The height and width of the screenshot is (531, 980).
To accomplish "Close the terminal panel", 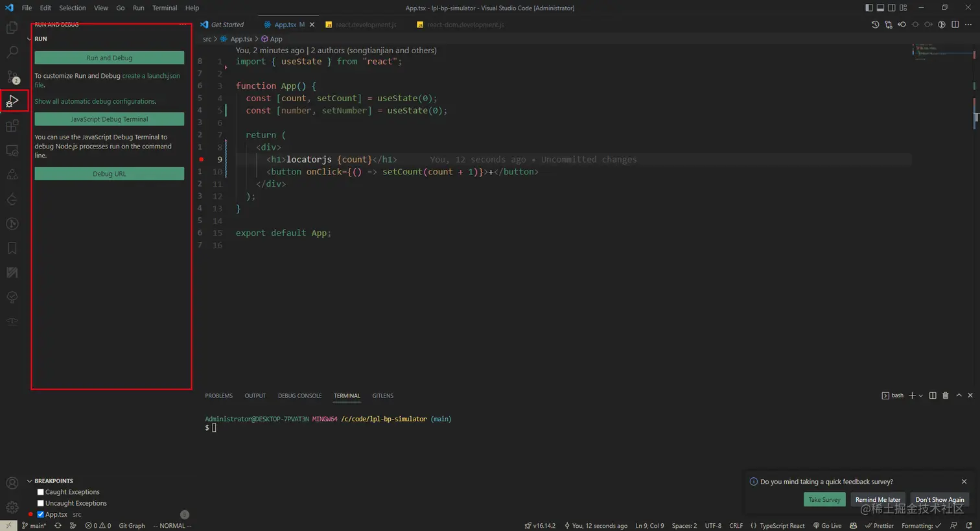I will pyautogui.click(x=970, y=395).
